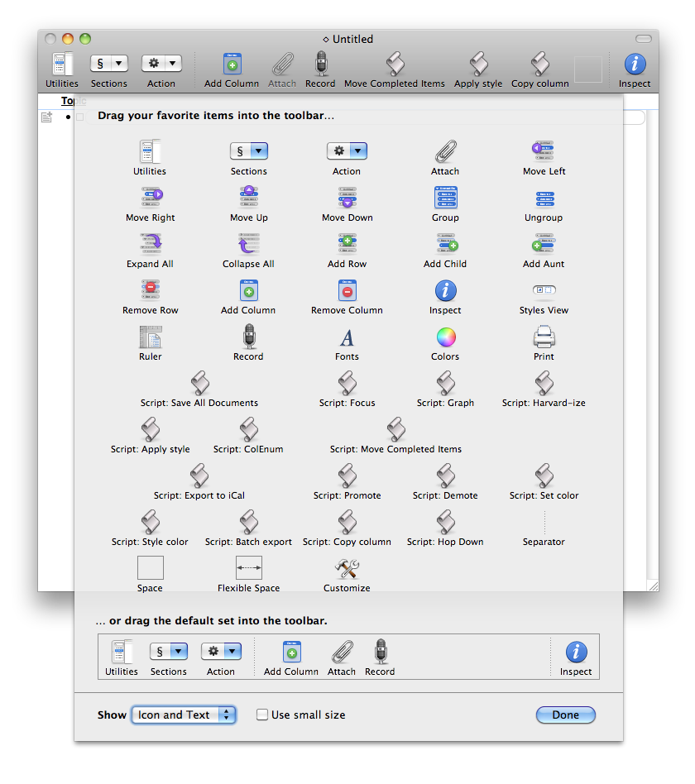Open the Show Icon and Text dropdown
Viewport: 695px width, 784px height.
[x=184, y=715]
